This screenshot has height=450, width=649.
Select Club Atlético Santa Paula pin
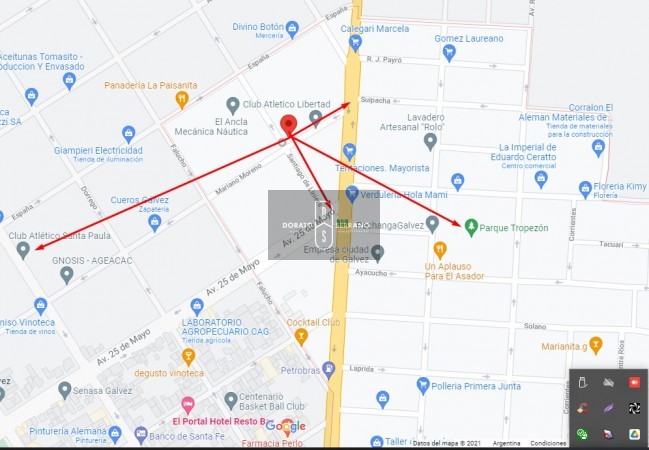point(23,250)
